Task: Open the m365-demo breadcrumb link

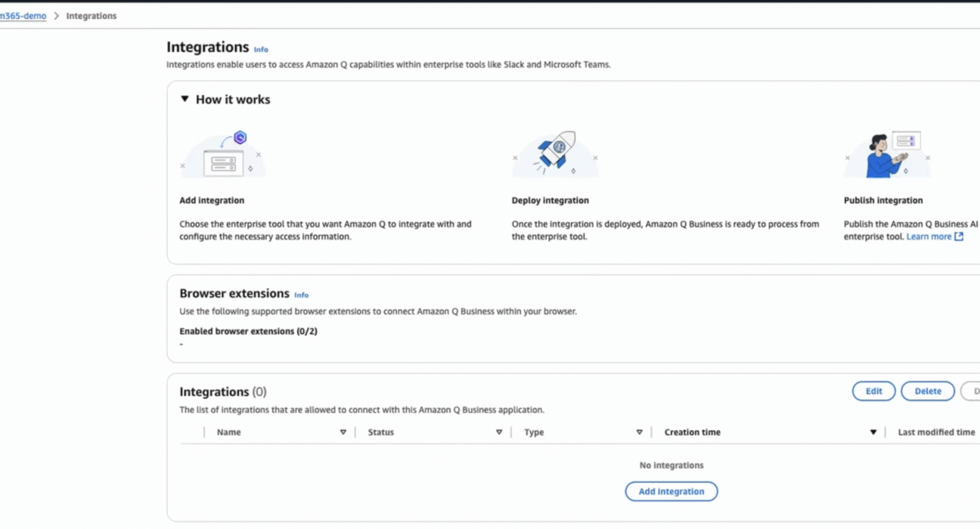Action: pyautogui.click(x=23, y=16)
